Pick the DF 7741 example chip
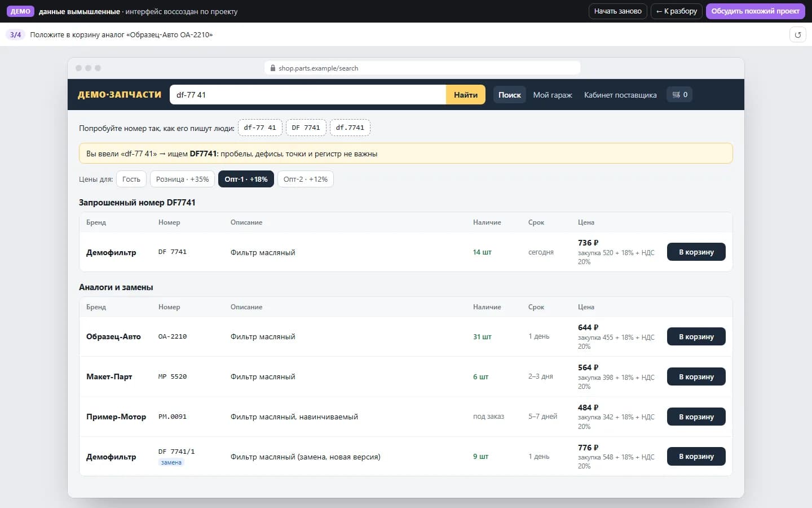Image resolution: width=812 pixels, height=508 pixels. click(306, 128)
